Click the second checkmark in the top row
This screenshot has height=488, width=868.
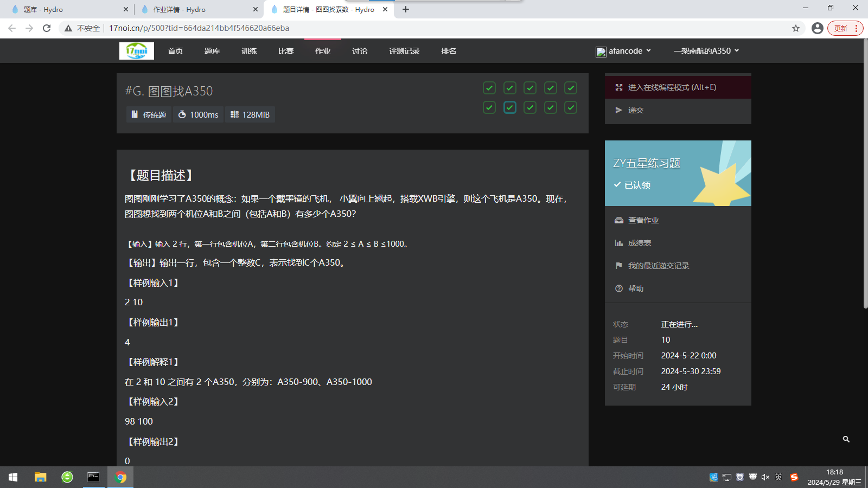click(x=510, y=88)
